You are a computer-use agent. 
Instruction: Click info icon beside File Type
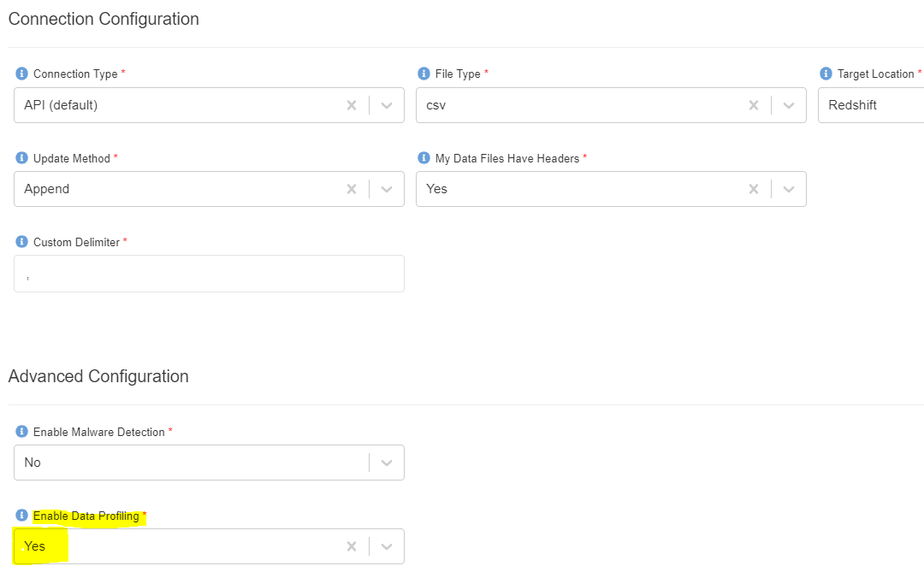[x=423, y=74]
